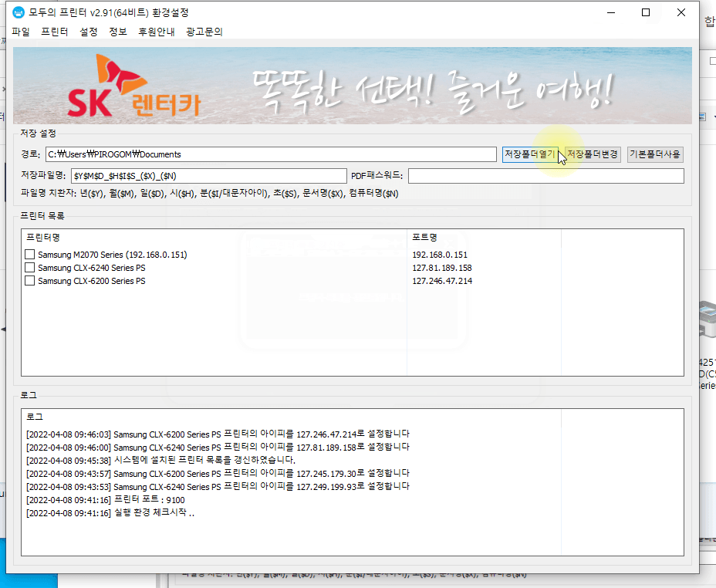This screenshot has width=716, height=588.
Task: Close the 모두의 프린터 환경설정 window
Action: (681, 12)
